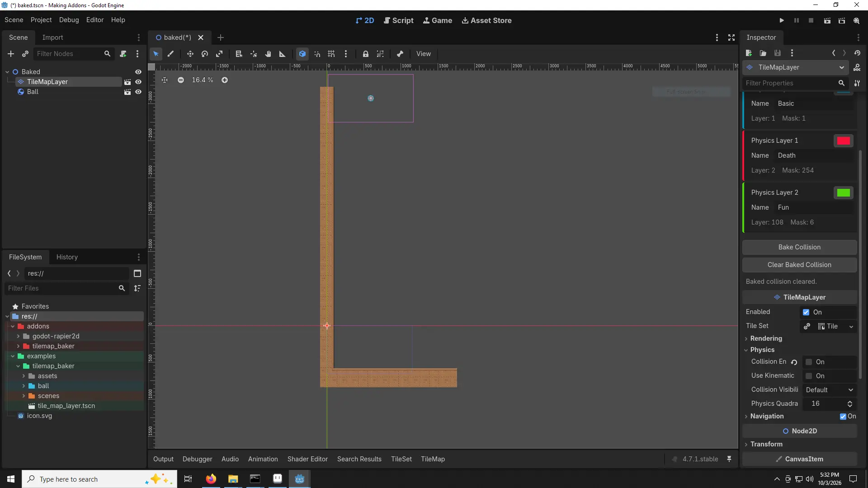Click the Clear Baked Collision button
The width and height of the screenshot is (868, 488).
(799, 265)
